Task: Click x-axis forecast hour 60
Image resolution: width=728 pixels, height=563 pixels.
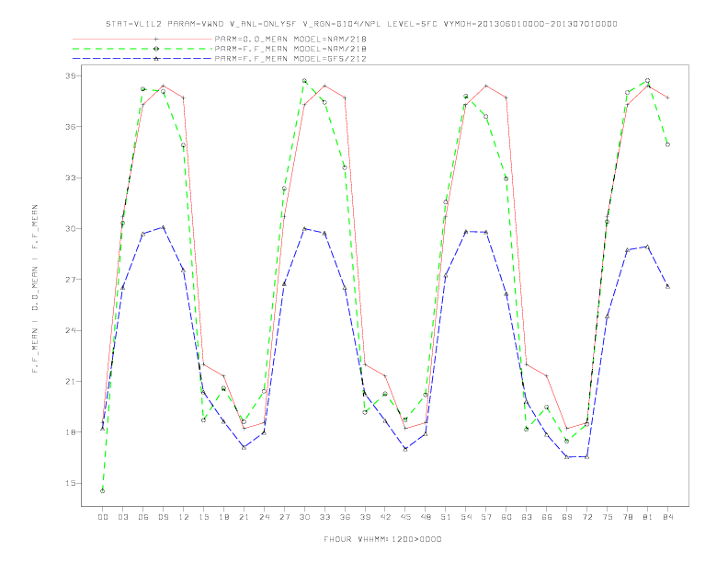Action: tap(506, 517)
